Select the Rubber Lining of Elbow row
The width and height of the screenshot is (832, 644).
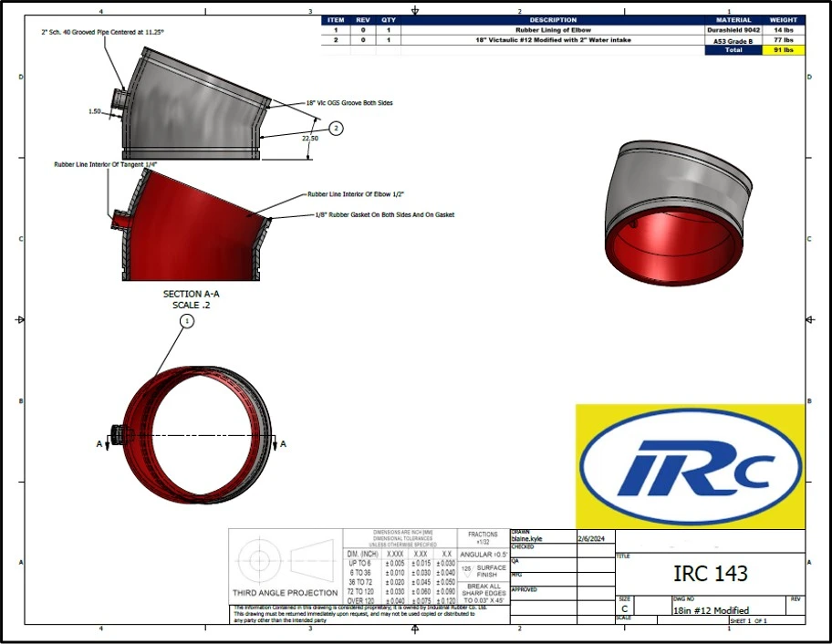click(x=552, y=30)
